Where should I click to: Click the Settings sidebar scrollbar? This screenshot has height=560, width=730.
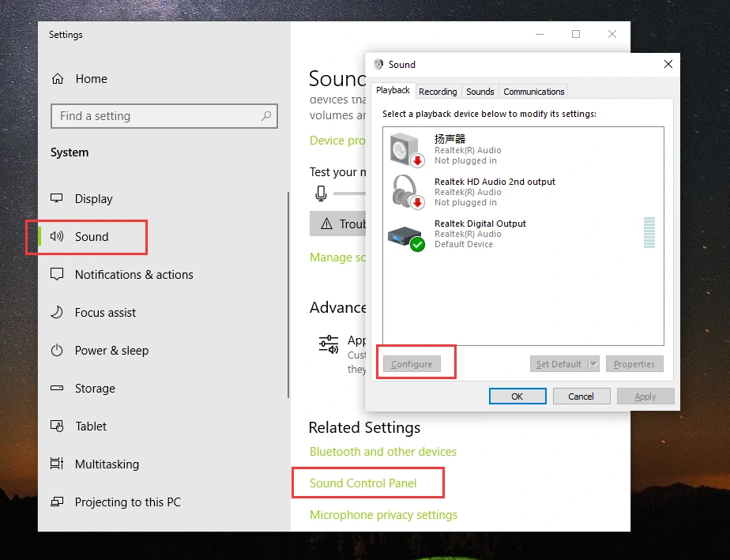288,295
